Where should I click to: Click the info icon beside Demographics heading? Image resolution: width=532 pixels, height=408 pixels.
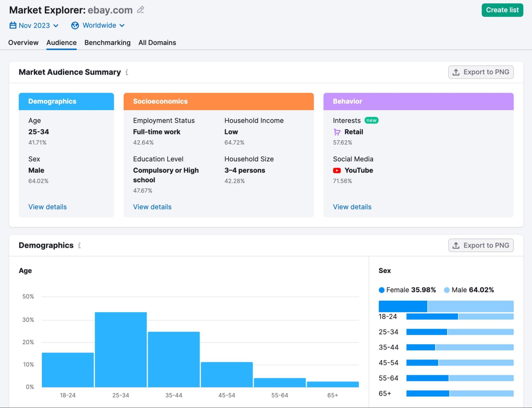pyautogui.click(x=79, y=245)
